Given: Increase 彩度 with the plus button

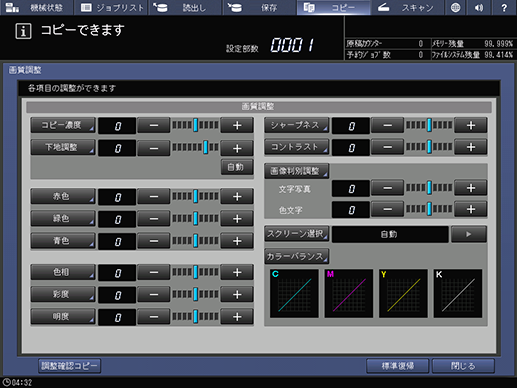Looking at the screenshot, I should [237, 295].
